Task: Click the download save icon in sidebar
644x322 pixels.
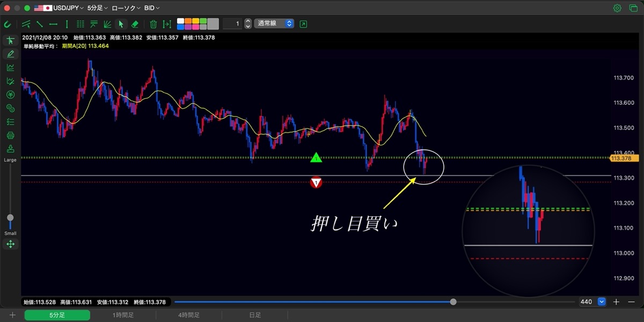Action: pos(10,149)
